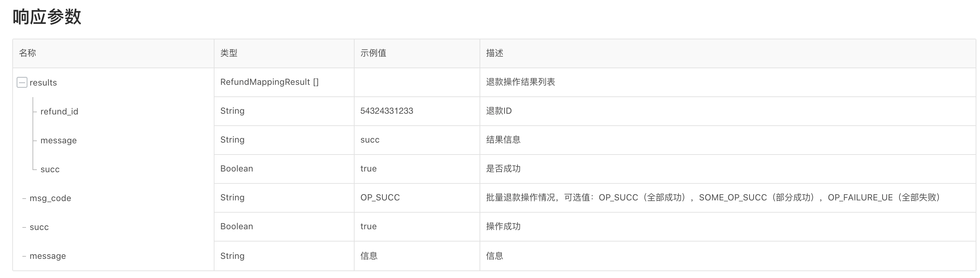This screenshot has height=278, width=980.
Task: Click the 类型 column header
Action: 229,53
